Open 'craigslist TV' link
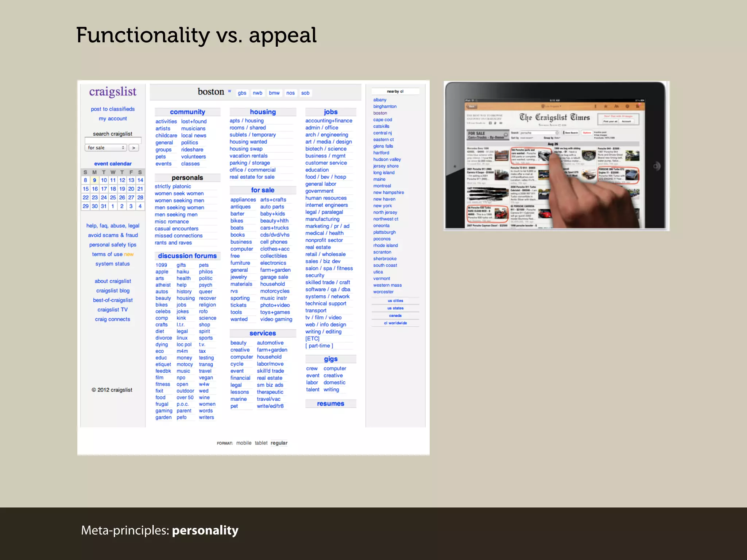747x560 pixels. 113,310
